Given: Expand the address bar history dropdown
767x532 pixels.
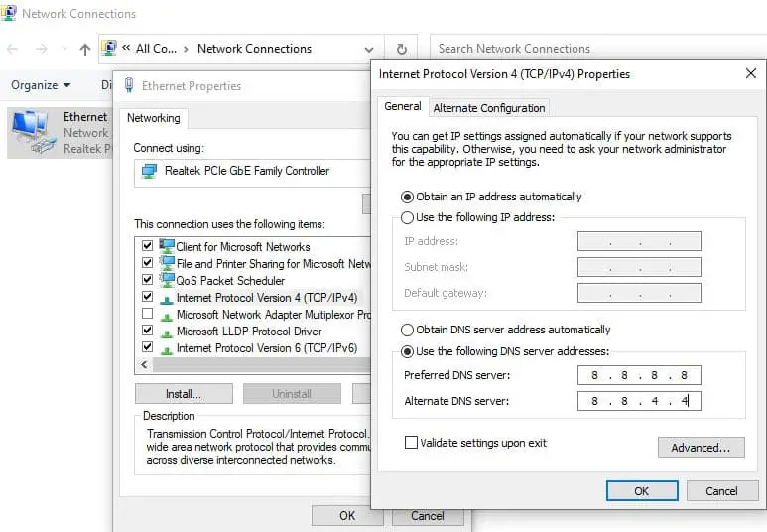Looking at the screenshot, I should click(x=369, y=49).
